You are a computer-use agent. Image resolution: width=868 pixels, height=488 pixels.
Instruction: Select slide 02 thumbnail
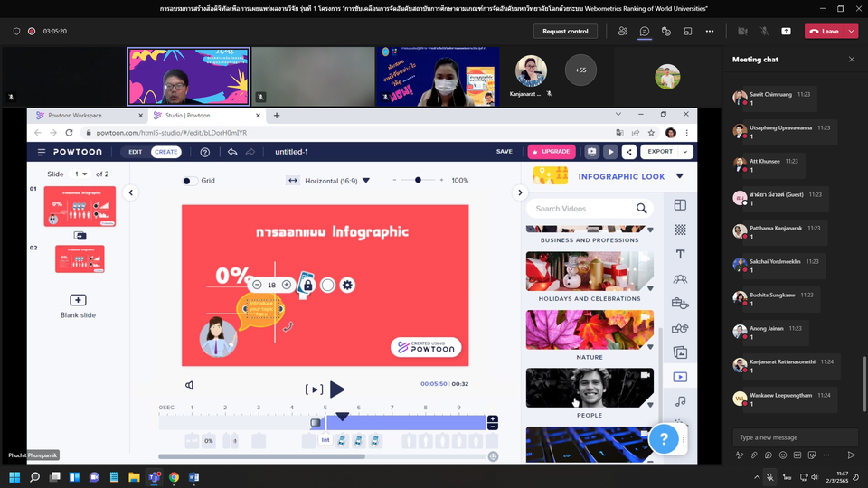click(80, 259)
